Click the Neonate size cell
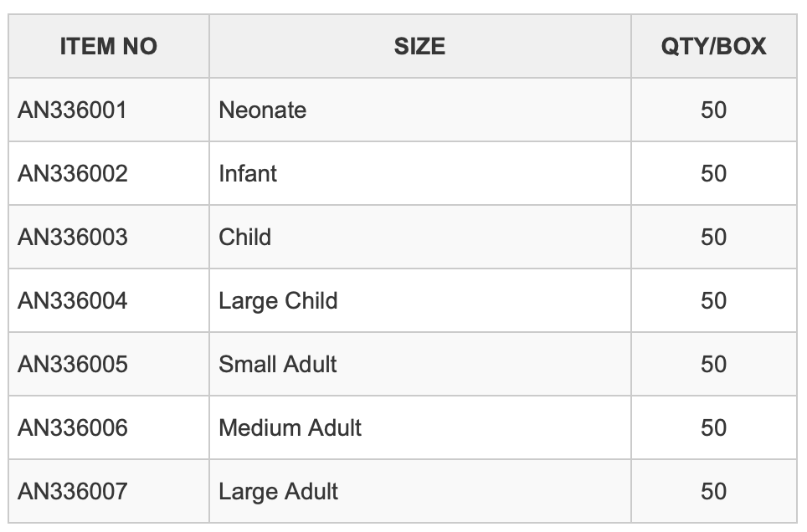This screenshot has width=807, height=532. click(420, 110)
